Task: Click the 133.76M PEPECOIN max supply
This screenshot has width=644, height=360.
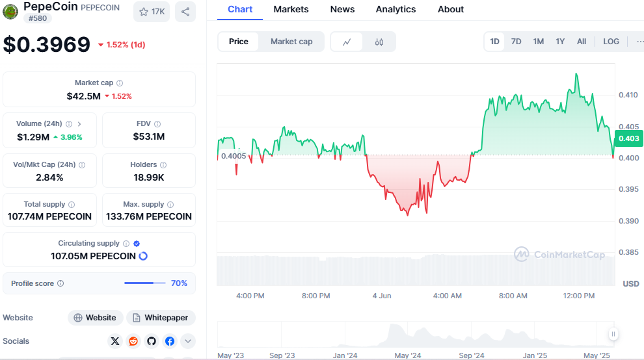Action: [149, 216]
